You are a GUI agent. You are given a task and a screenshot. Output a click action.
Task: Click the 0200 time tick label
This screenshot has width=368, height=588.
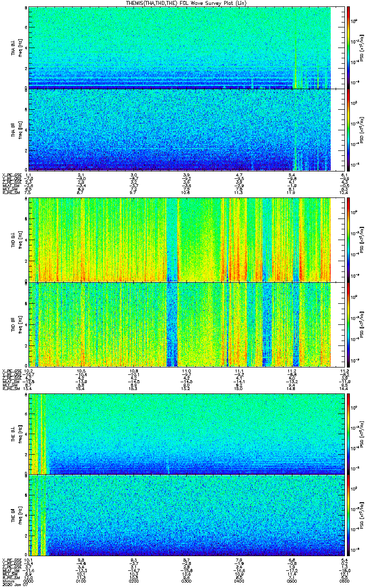tap(134, 581)
